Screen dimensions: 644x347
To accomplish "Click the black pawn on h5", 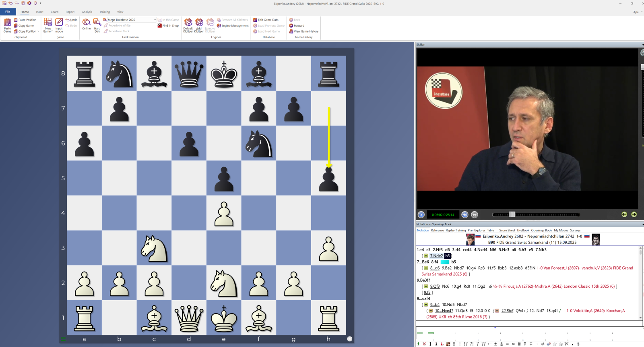I will point(328,179).
